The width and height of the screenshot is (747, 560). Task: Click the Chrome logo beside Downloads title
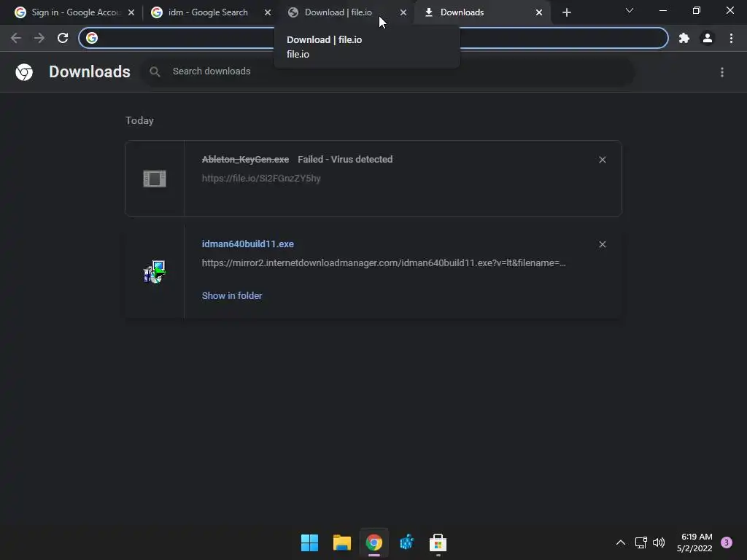(x=24, y=72)
